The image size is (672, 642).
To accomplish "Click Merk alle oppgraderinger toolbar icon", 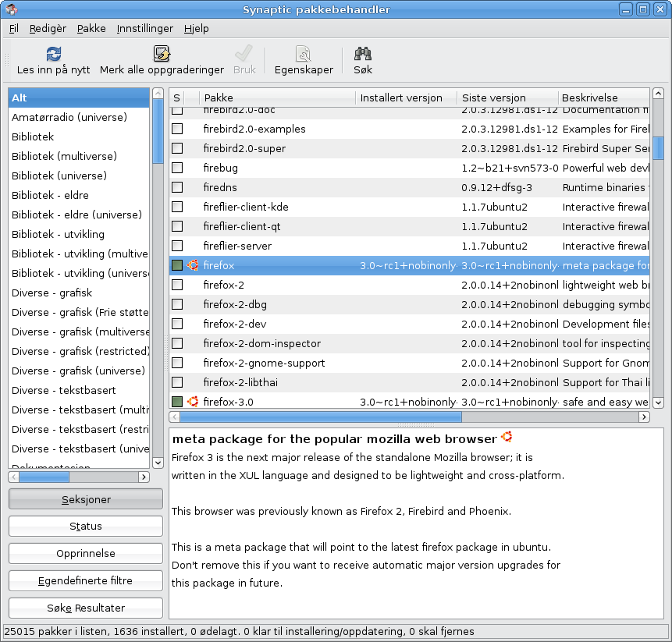I will click(x=162, y=54).
